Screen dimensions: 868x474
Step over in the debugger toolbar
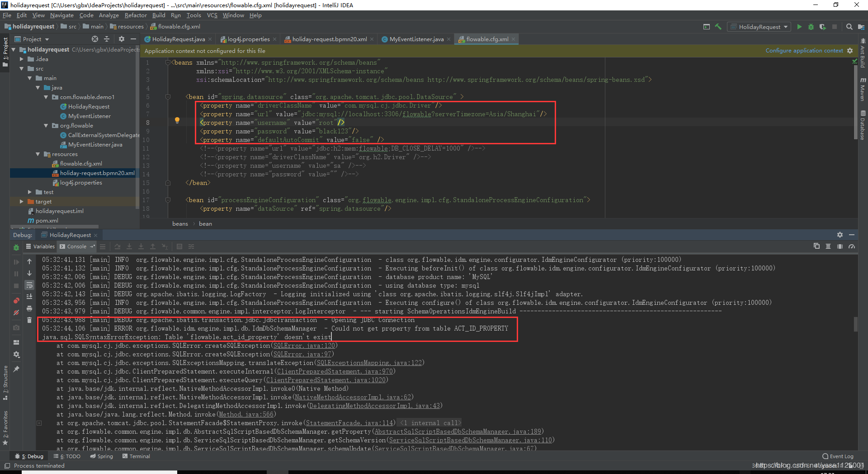click(x=118, y=246)
